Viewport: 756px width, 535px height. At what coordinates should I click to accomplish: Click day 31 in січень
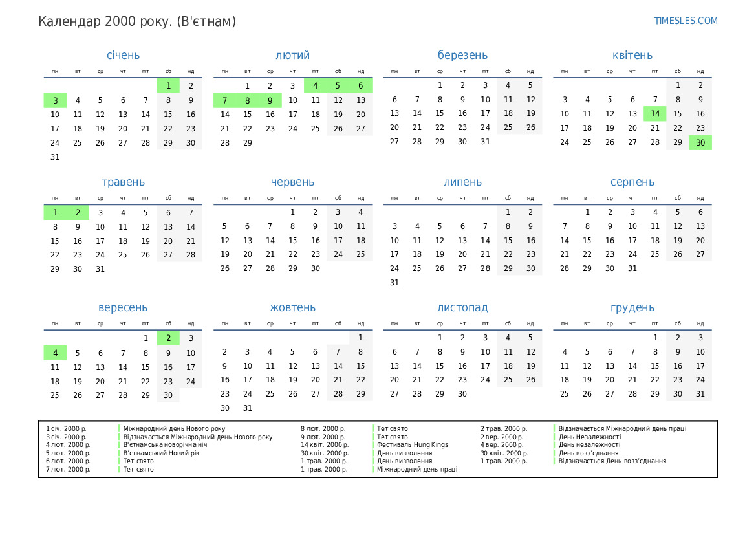pos(55,157)
